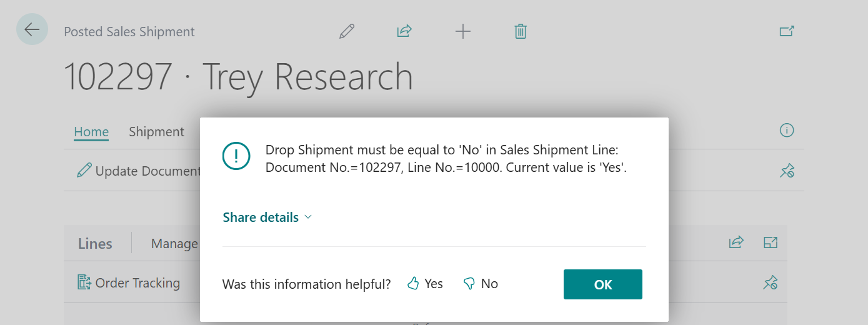The height and width of the screenshot is (325, 868).
Task: Toggle pin on the Lines action bar
Action: tap(770, 283)
